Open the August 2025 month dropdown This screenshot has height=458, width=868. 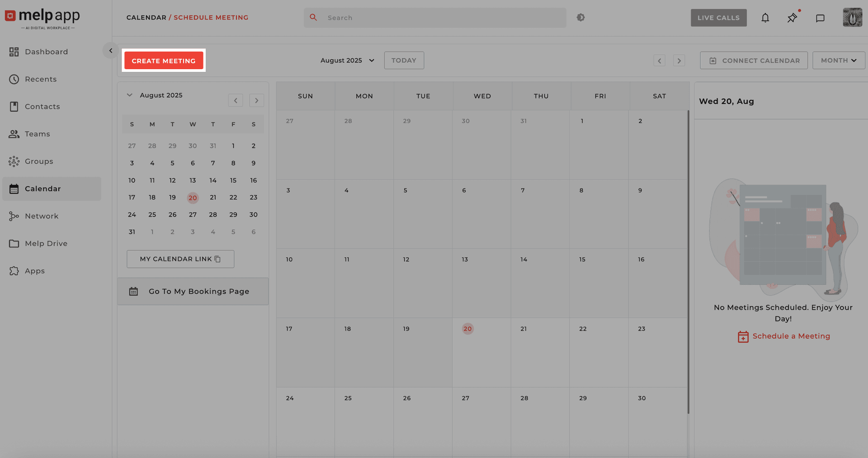pyautogui.click(x=346, y=60)
